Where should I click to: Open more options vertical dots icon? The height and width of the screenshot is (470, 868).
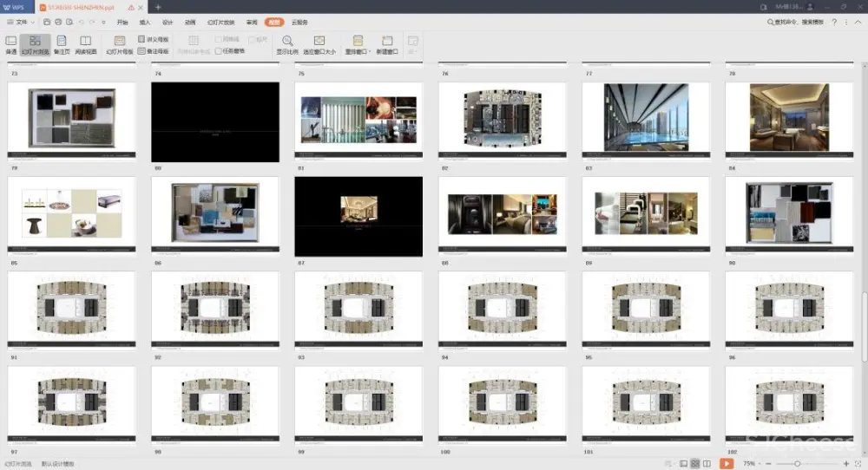pos(845,23)
